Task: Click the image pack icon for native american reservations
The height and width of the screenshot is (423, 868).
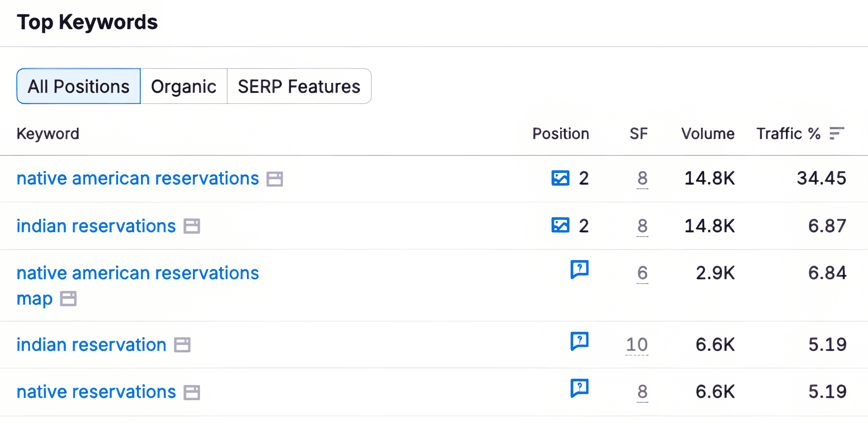Action: (560, 179)
